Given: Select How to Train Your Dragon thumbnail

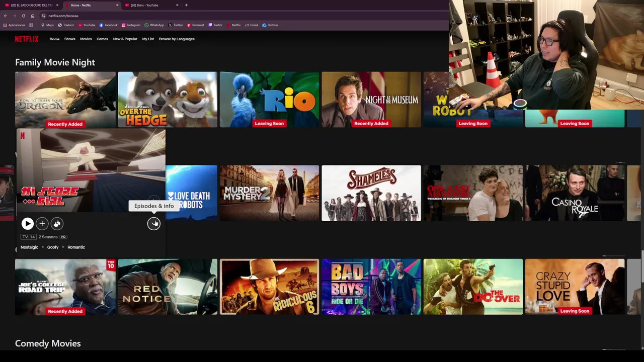Looking at the screenshot, I should coord(65,100).
